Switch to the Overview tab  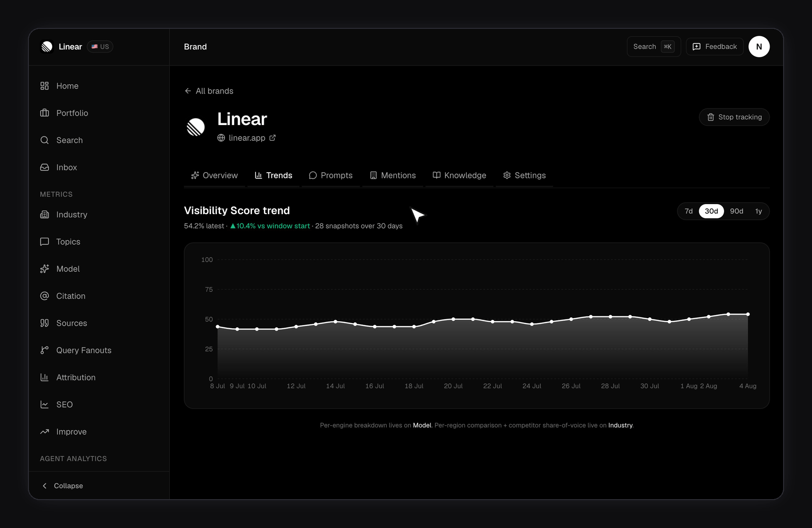[214, 175]
